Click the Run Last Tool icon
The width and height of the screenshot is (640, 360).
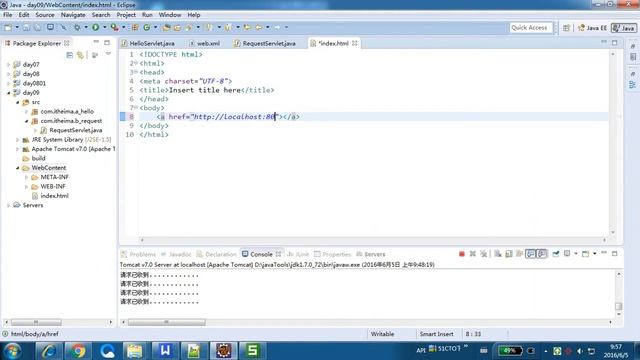click(x=115, y=27)
